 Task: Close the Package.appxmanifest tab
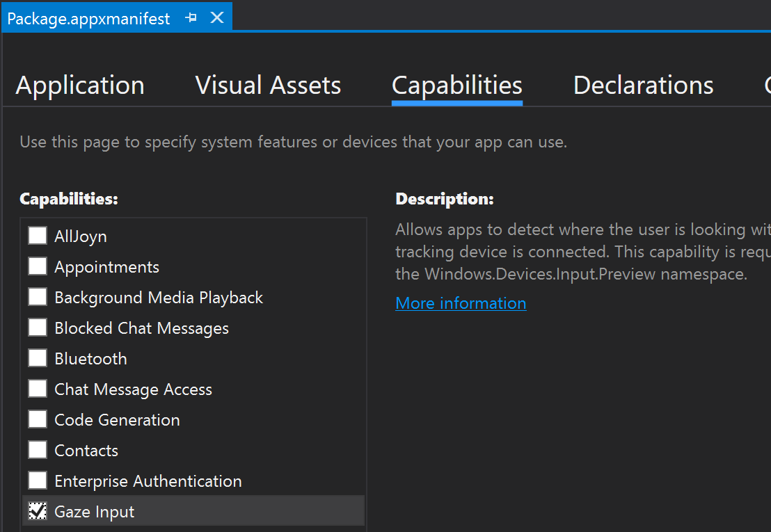[217, 17]
